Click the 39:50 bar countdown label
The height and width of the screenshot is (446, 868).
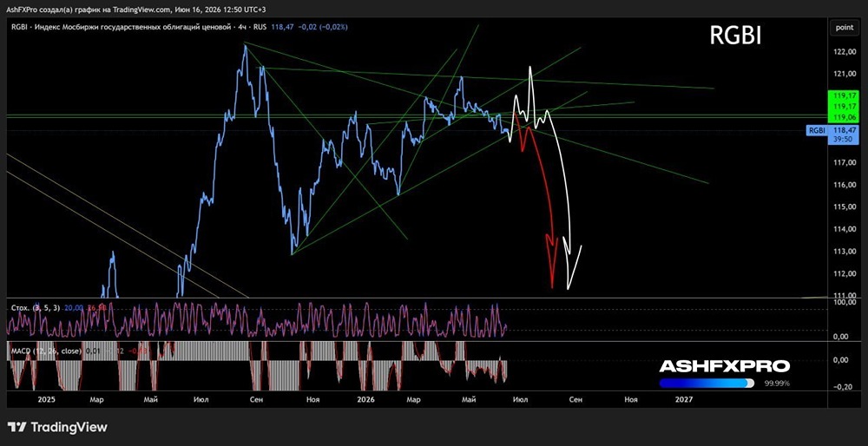[841, 140]
